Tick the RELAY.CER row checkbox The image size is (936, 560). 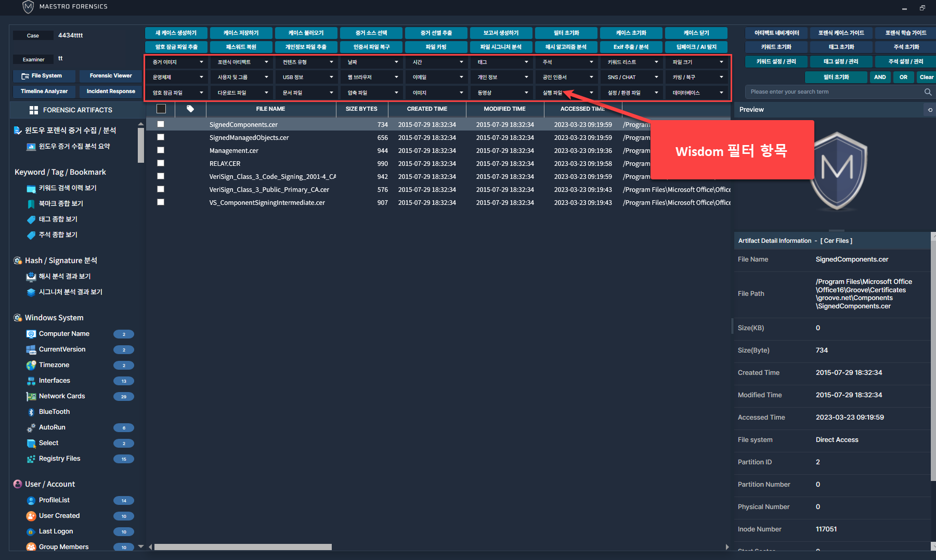pyautogui.click(x=161, y=163)
